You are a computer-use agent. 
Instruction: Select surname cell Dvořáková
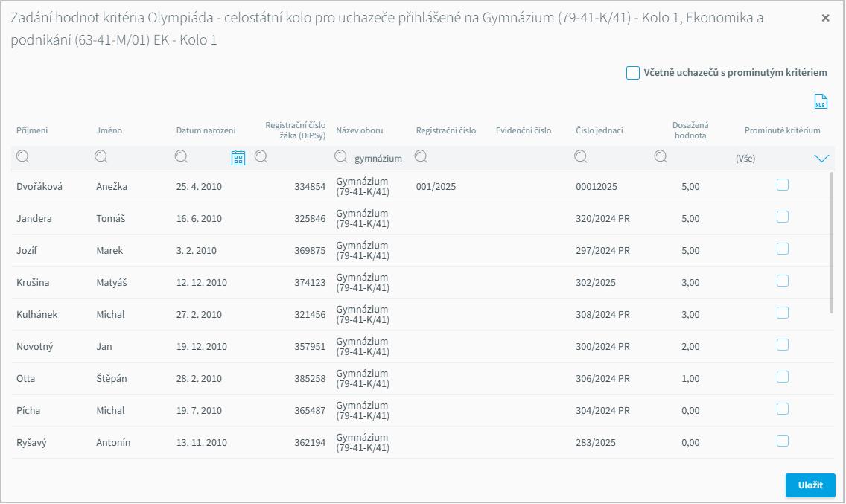pyautogui.click(x=39, y=187)
